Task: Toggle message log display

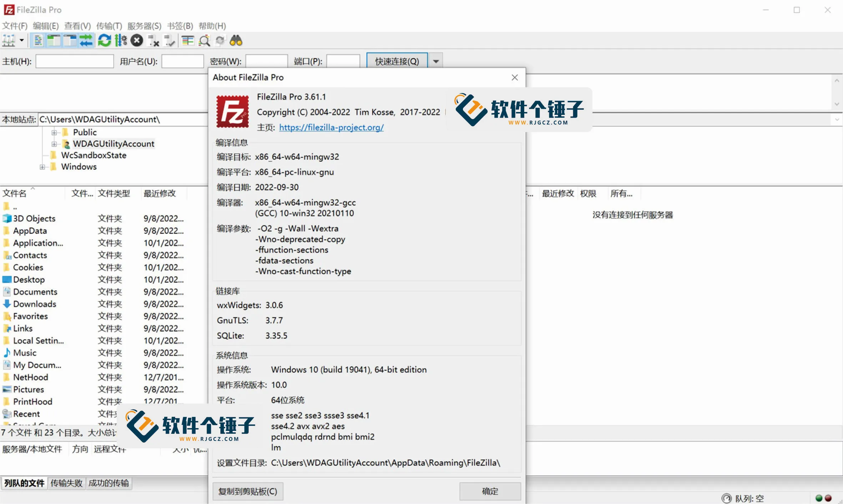Action: (38, 41)
